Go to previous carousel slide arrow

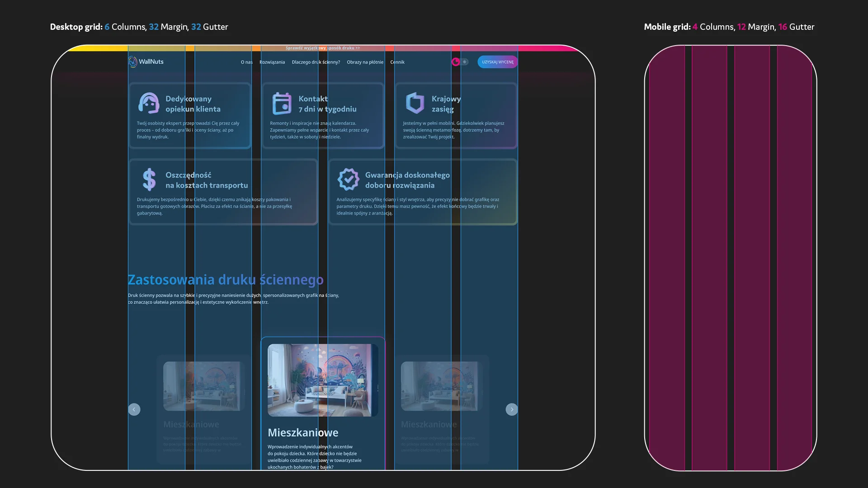tap(134, 409)
